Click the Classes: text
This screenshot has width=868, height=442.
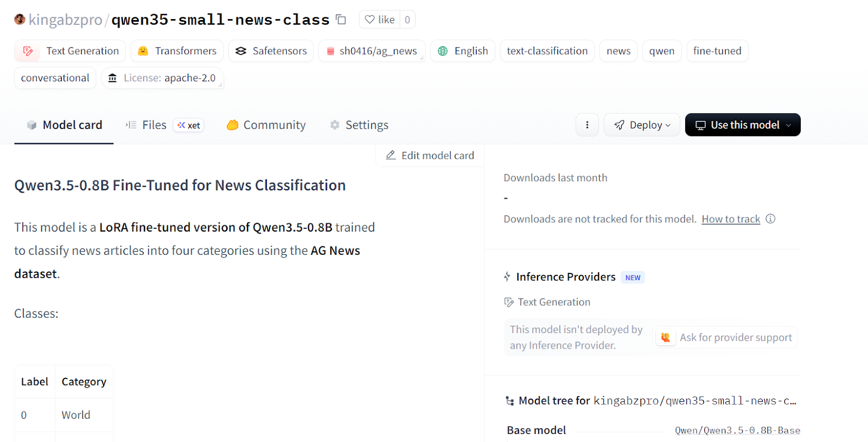coord(36,313)
